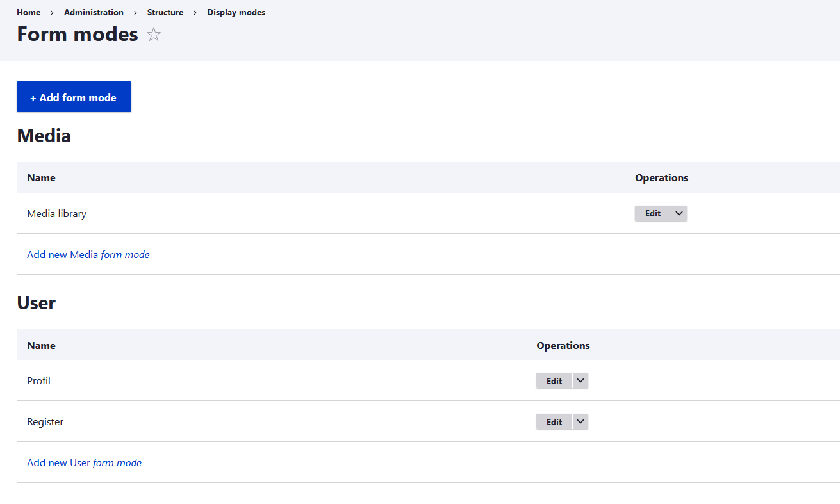Click Edit button in the Profil row
This screenshot has width=840, height=504.
(x=554, y=381)
